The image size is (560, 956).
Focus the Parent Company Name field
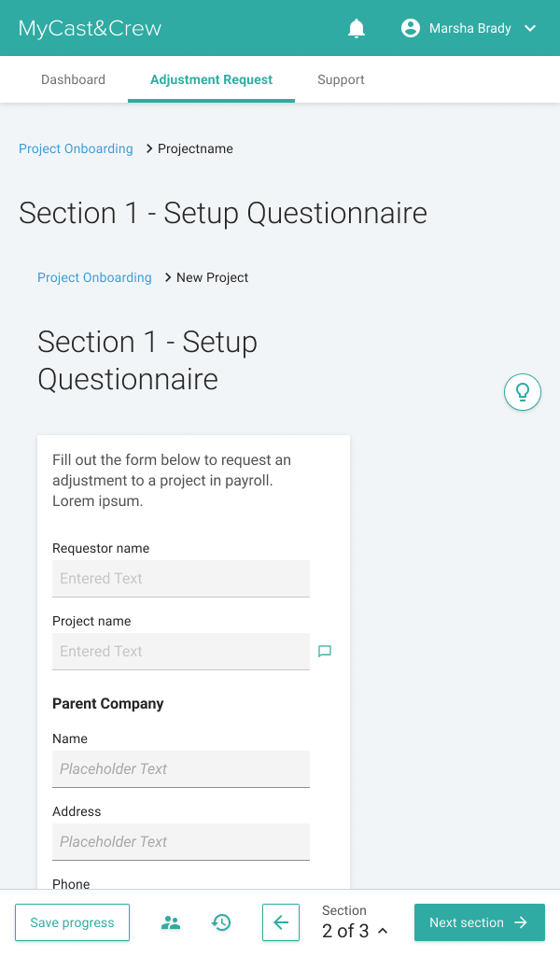(x=181, y=769)
